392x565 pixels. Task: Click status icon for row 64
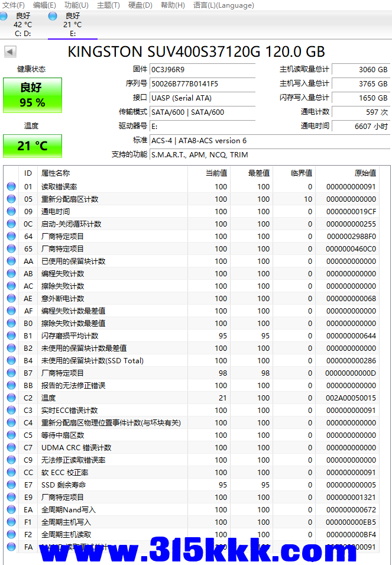coord(11,237)
